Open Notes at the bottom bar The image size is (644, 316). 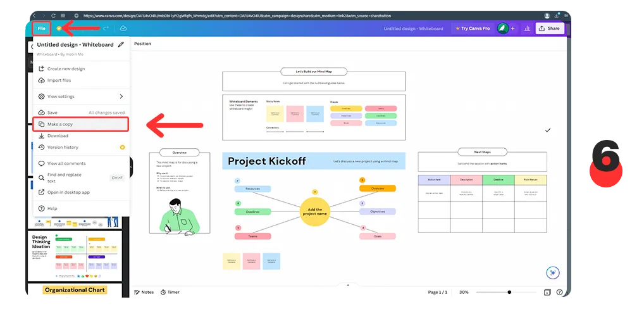pyautogui.click(x=144, y=292)
